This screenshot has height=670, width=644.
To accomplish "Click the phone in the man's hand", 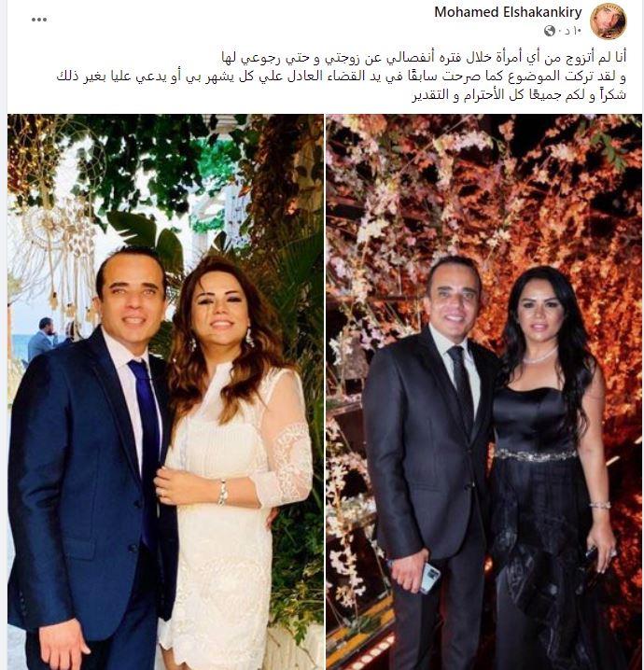I will point(429,578).
